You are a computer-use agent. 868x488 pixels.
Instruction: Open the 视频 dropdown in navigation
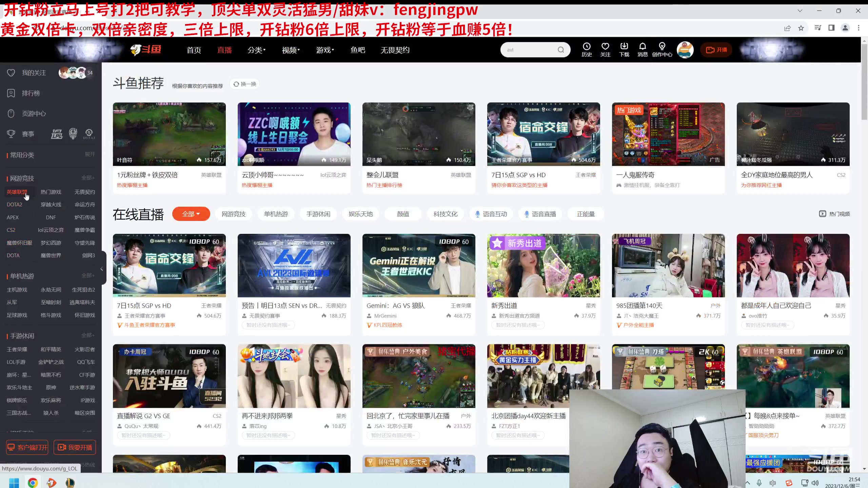tap(291, 50)
